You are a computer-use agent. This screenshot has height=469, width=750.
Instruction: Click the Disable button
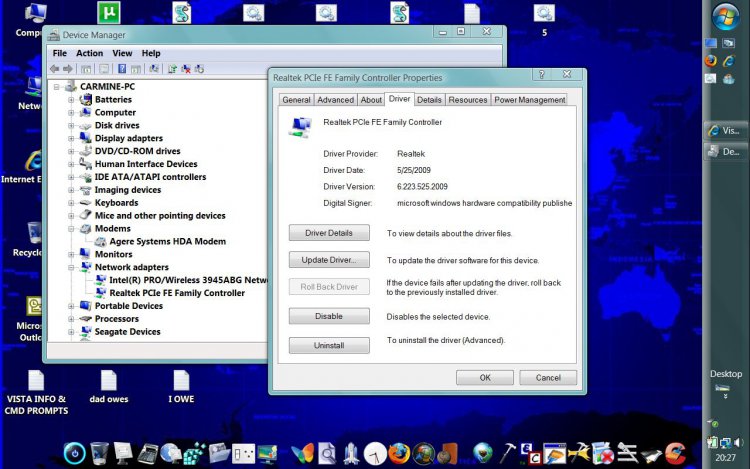pos(329,316)
